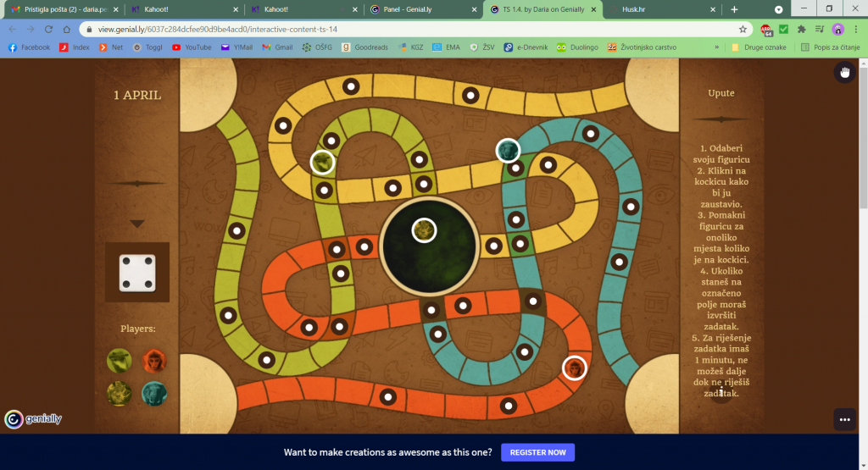Screen dimensions: 868x470
Task: Switch to the Husk.hr tab
Action: click(x=653, y=9)
